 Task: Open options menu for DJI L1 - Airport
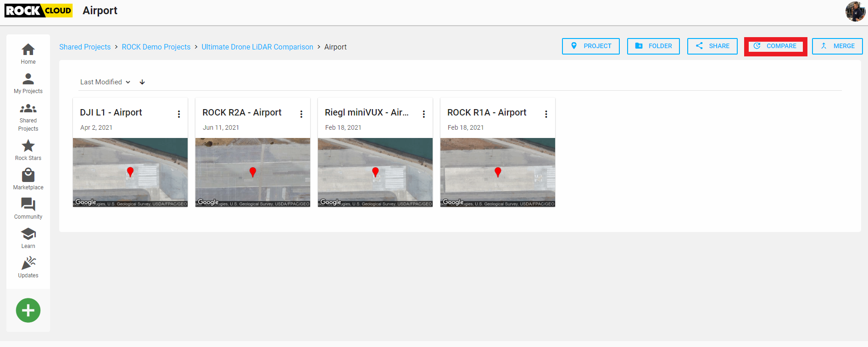coord(179,114)
